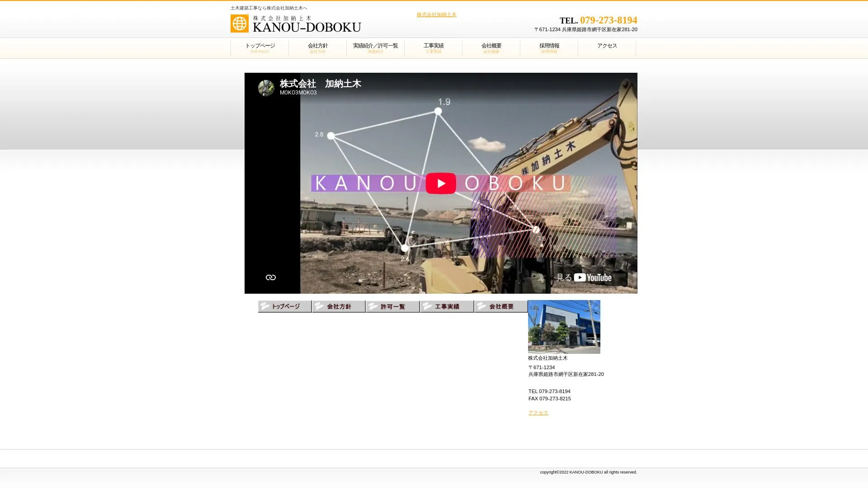The image size is (868, 488).
Task: Click the gray トップページ button below video
Action: click(x=284, y=306)
